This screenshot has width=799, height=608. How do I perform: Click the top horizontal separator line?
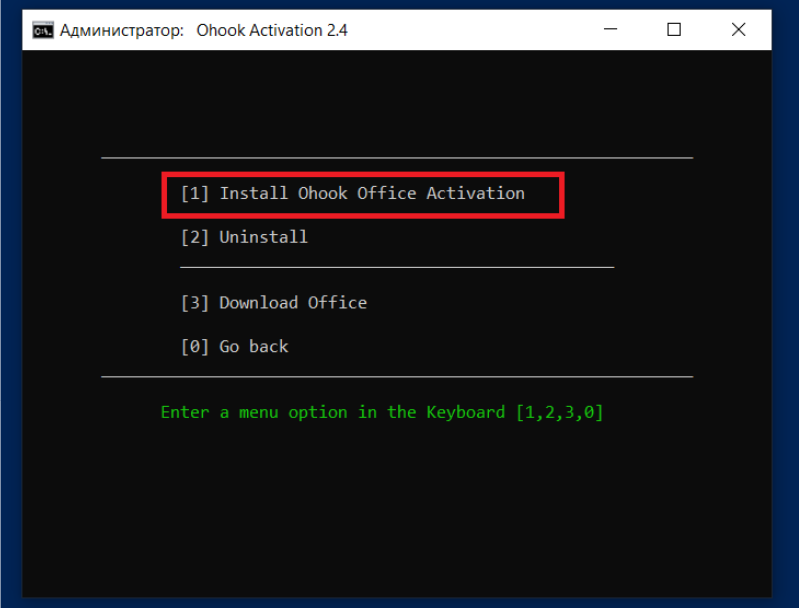tap(397, 158)
